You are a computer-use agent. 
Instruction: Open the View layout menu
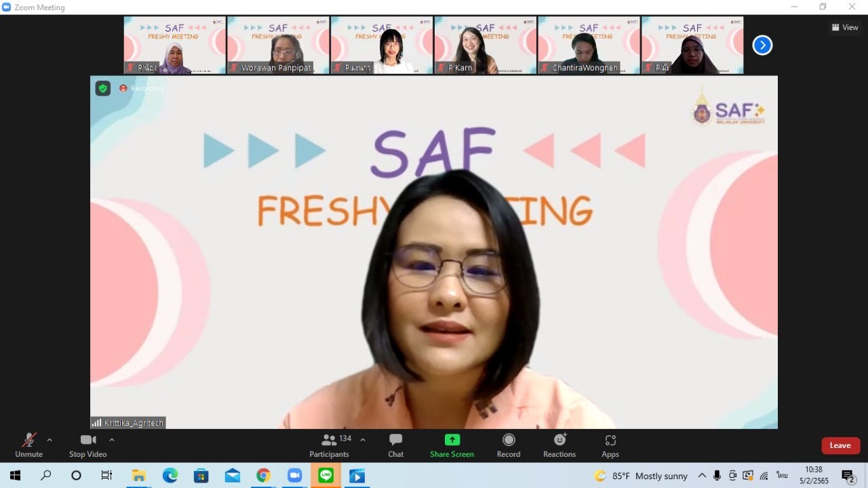(x=845, y=28)
